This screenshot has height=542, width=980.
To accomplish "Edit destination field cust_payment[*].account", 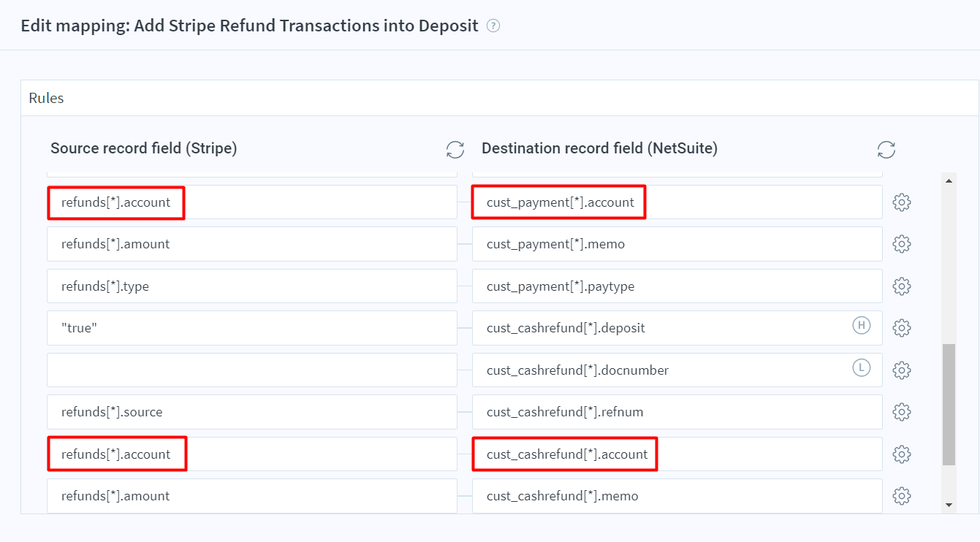I will pos(677,202).
